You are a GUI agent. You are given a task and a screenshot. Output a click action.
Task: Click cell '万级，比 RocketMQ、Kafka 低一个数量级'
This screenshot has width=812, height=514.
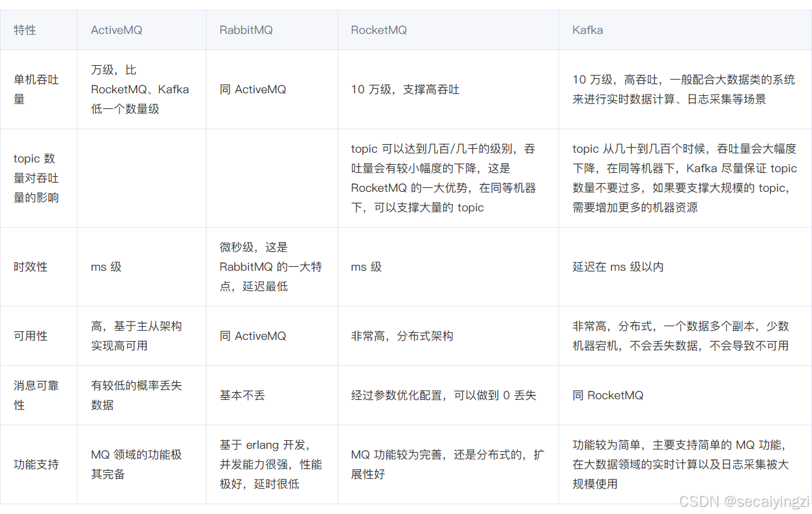[x=140, y=89]
